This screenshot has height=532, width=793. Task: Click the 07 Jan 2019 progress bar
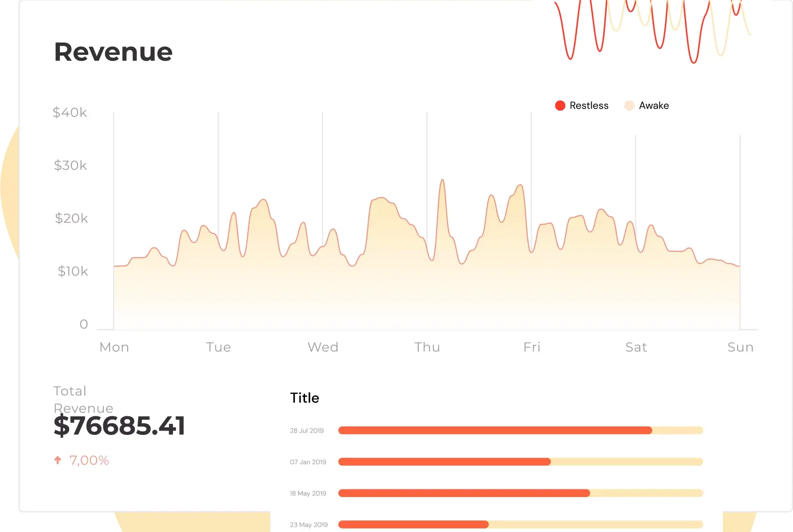pos(520,462)
